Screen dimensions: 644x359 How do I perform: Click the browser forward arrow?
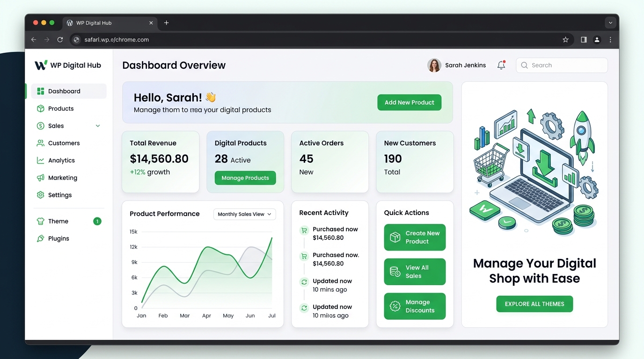tap(47, 40)
